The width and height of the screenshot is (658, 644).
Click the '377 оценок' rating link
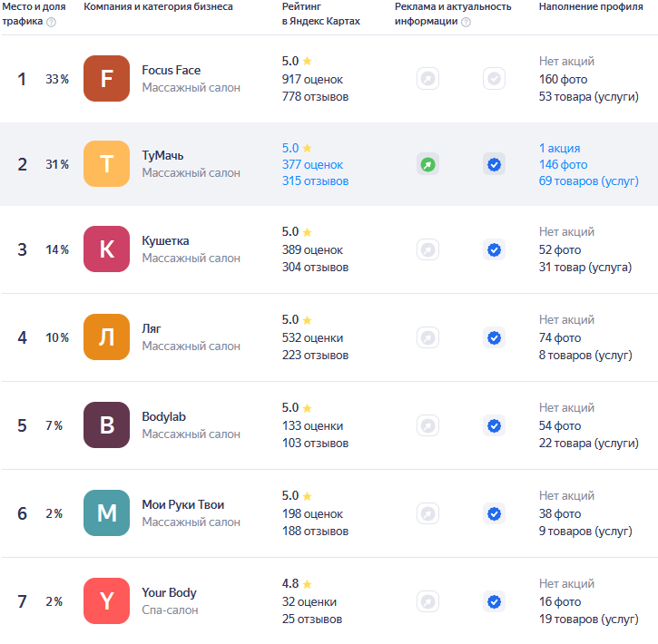click(x=312, y=164)
